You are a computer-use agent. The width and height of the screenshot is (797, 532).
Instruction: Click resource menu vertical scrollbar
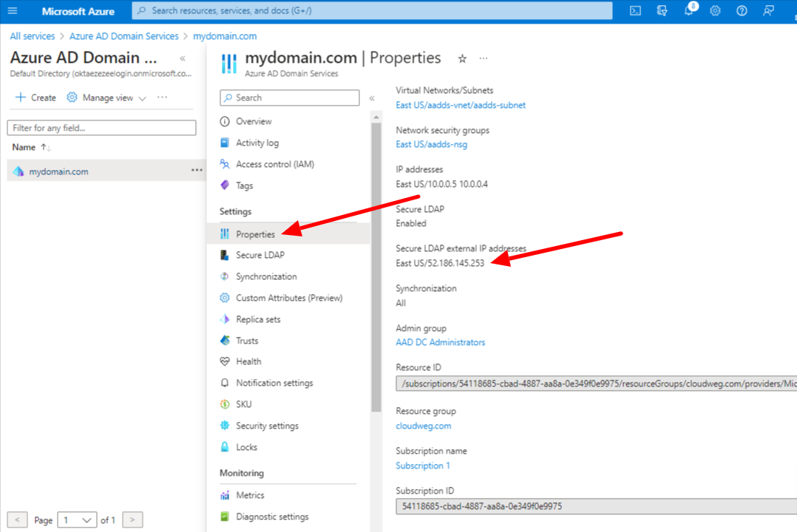point(376,267)
